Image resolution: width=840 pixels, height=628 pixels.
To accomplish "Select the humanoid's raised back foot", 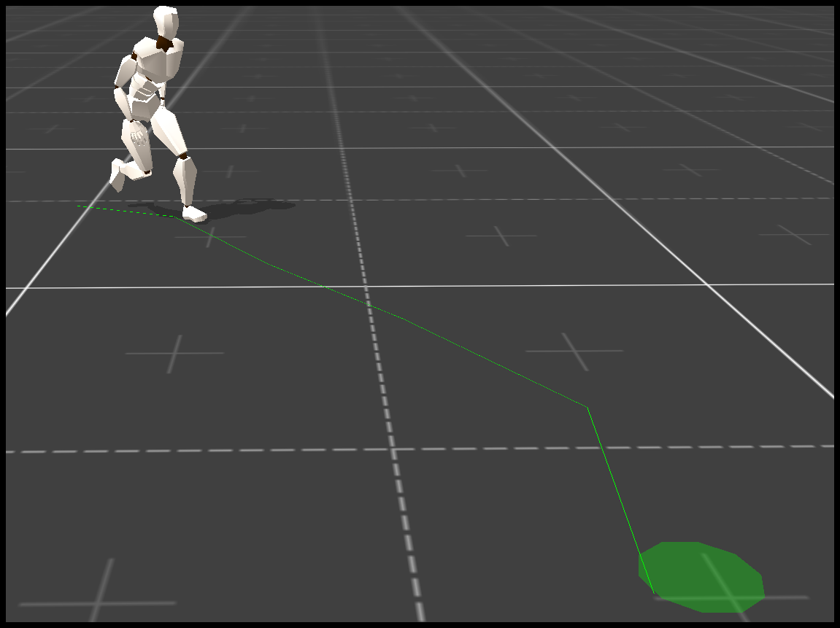I will tap(117, 175).
